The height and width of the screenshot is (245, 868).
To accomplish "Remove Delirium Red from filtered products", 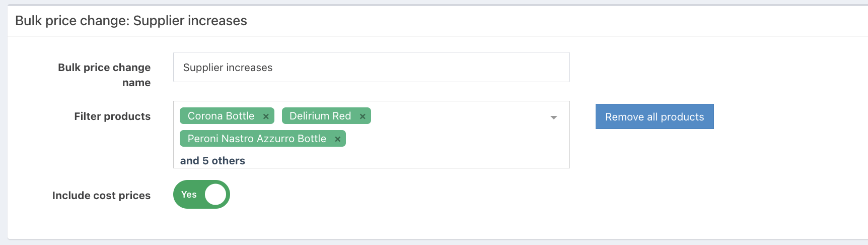I will (x=363, y=116).
